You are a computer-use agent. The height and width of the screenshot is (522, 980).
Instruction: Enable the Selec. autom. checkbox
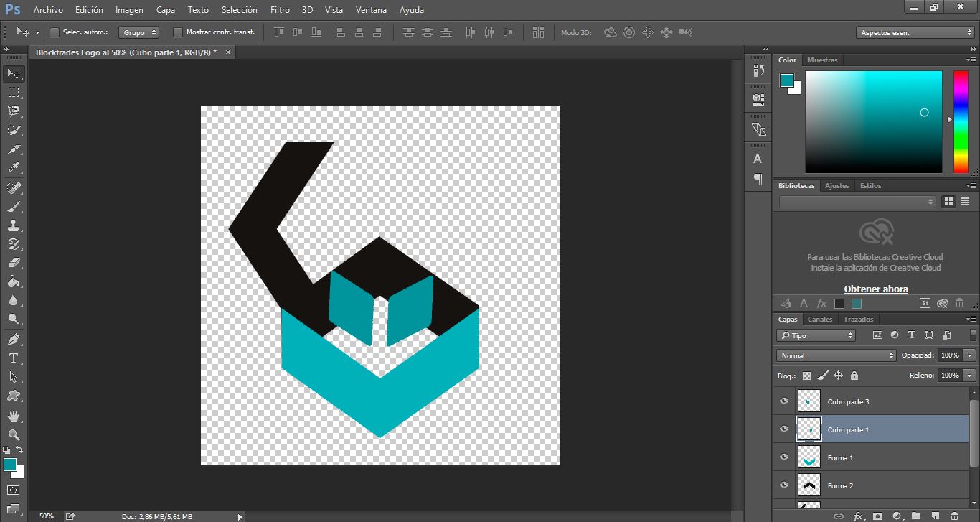[54, 32]
